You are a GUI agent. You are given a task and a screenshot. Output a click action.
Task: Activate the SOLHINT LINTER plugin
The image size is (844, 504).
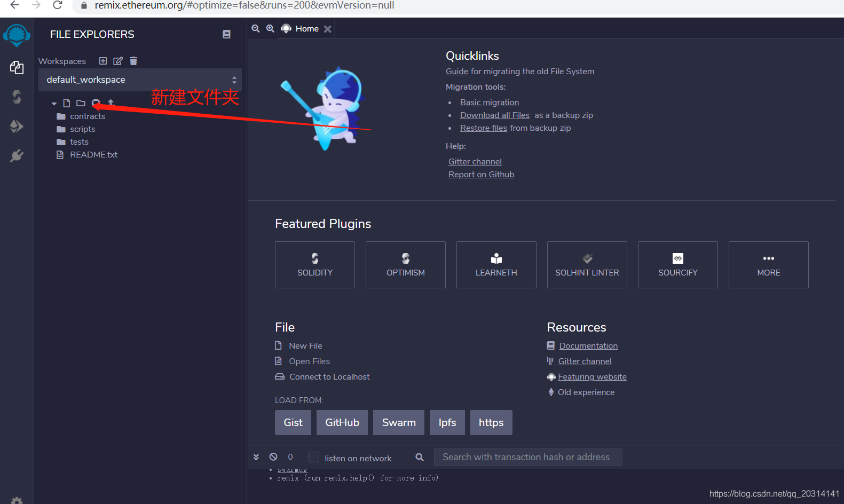pos(587,265)
